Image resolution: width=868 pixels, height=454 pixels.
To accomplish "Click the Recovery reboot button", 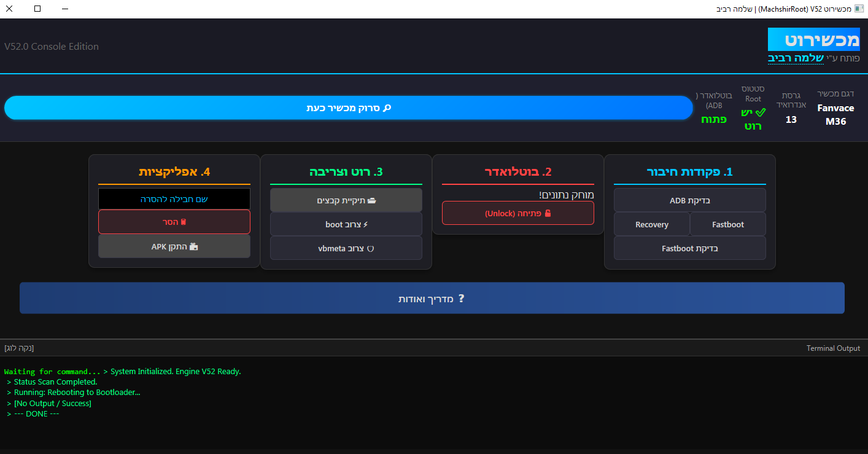I will click(x=651, y=224).
